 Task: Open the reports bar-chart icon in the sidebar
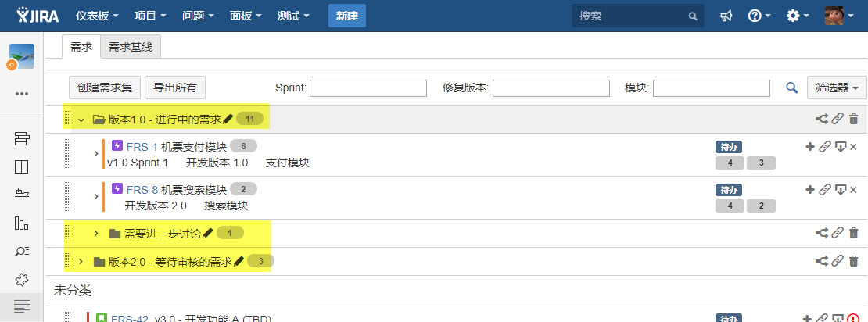(22, 223)
